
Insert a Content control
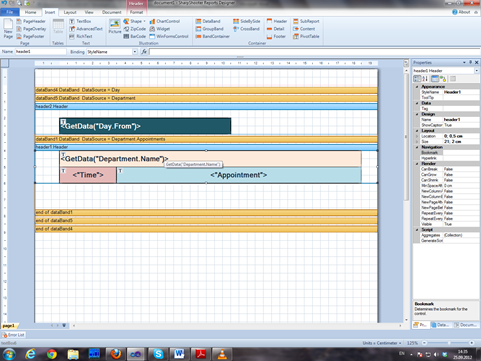click(304, 29)
